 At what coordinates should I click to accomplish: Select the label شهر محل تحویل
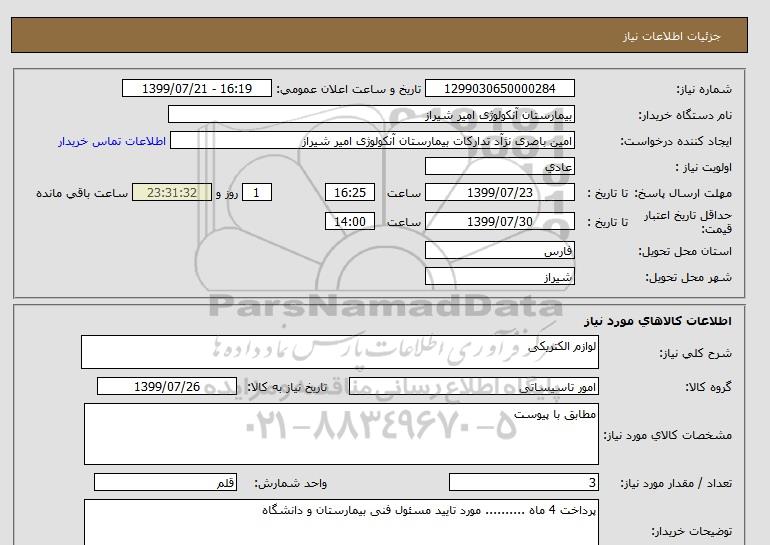click(x=688, y=277)
